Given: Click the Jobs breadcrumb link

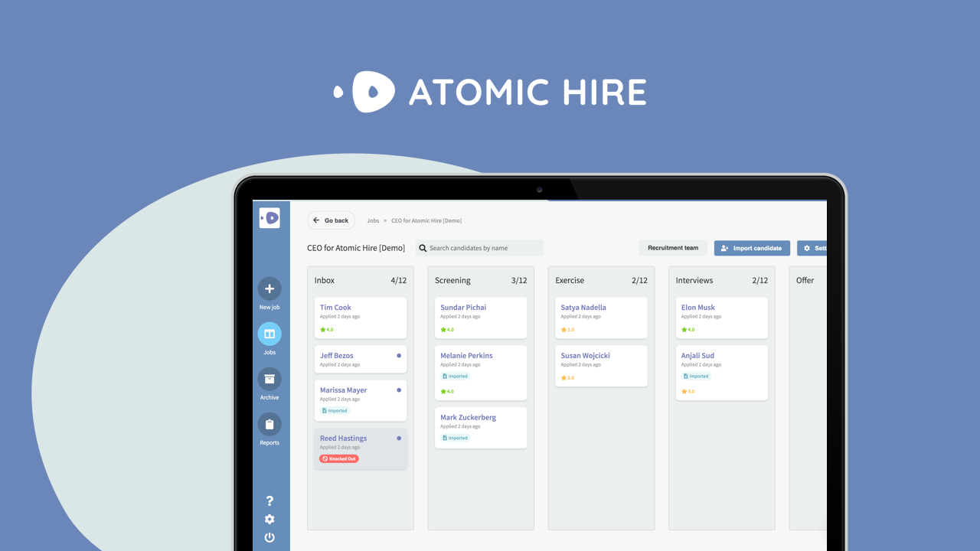Looking at the screenshot, I should point(373,220).
